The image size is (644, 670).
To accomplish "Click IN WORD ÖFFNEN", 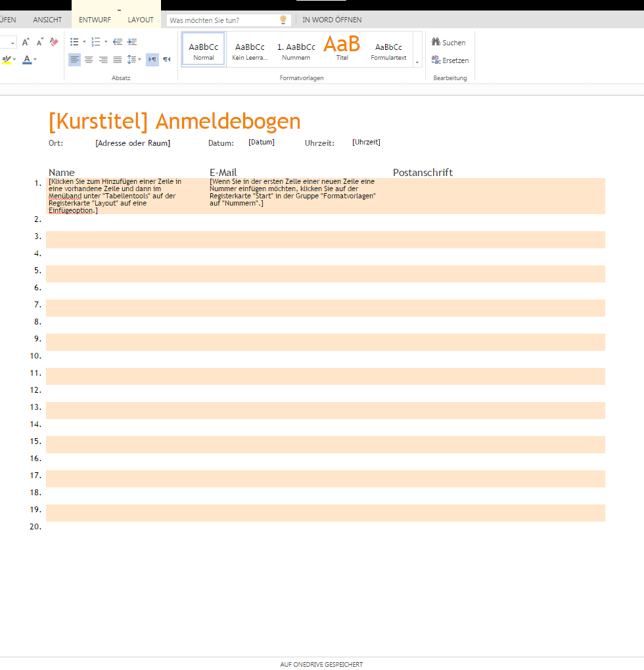I will [332, 20].
